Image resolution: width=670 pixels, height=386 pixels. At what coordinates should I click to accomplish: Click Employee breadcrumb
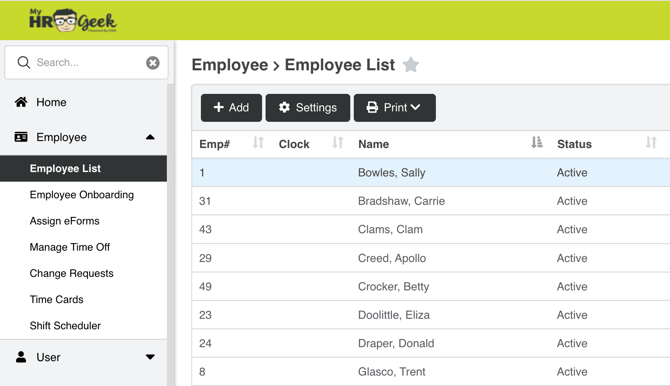point(229,65)
